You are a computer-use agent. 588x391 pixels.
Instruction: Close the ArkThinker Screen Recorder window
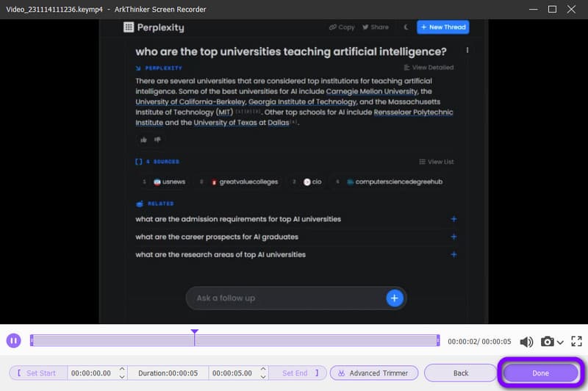(571, 9)
